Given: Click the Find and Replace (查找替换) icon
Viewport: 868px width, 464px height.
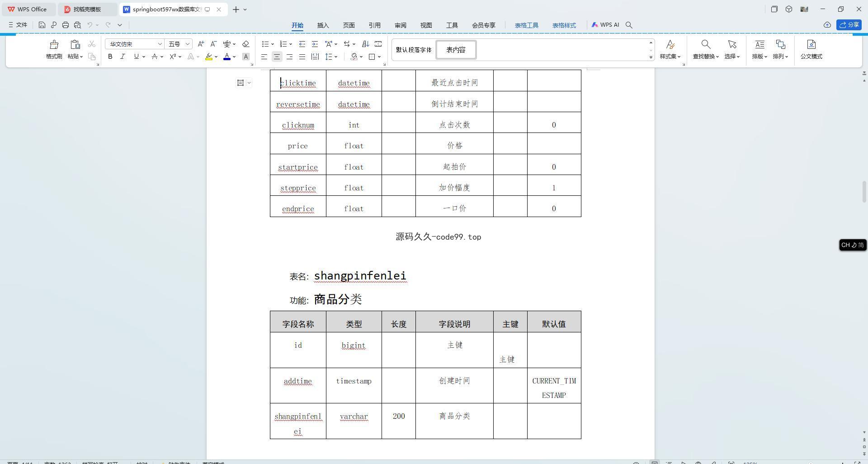Looking at the screenshot, I should pos(705,44).
